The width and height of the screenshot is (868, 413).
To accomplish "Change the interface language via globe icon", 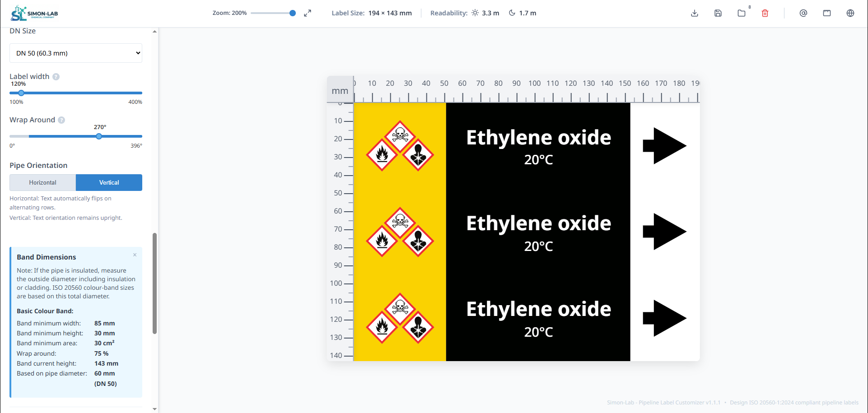I will click(x=850, y=13).
